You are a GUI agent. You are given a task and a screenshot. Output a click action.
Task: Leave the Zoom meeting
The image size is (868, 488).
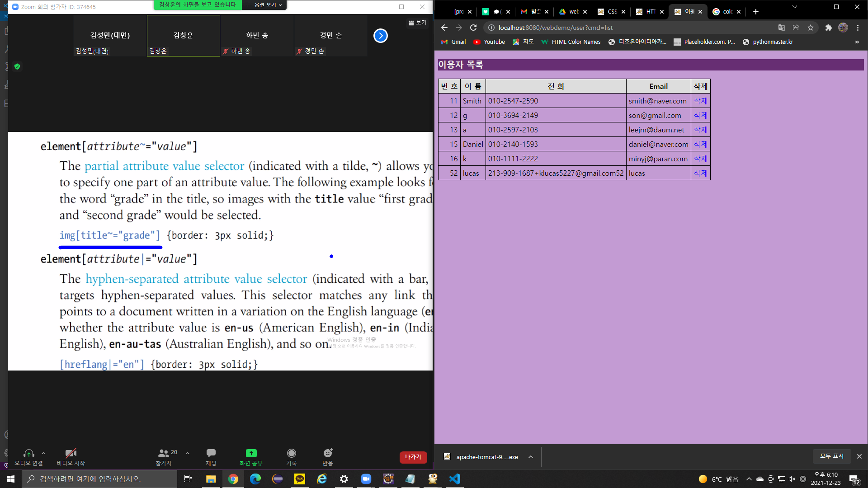[413, 457]
